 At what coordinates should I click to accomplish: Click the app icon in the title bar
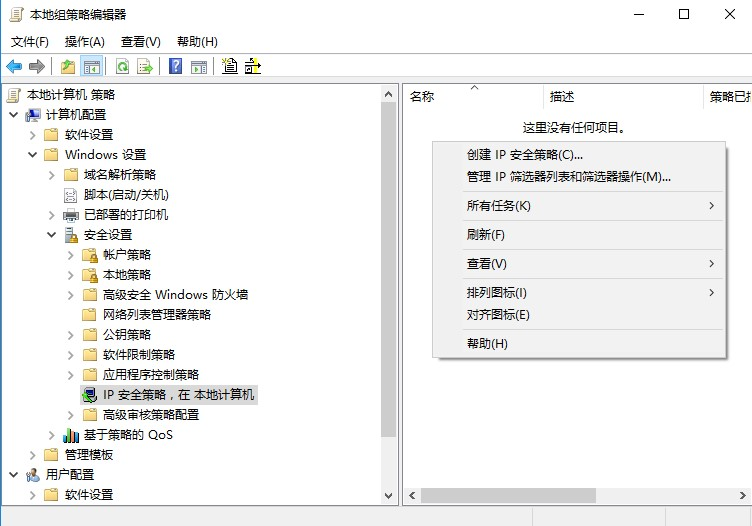(16, 15)
